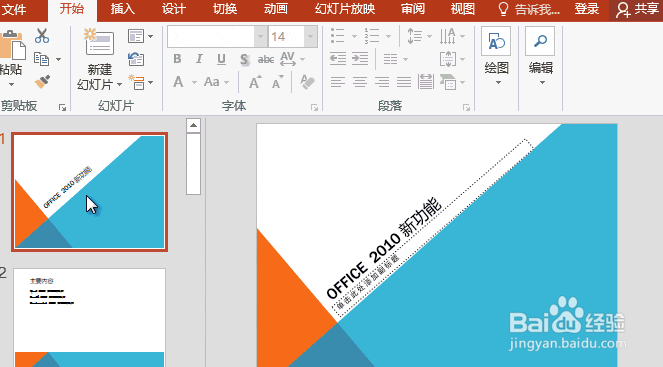Expand the font color dropdown arrow
Image resolution: width=663 pixels, height=367 pixels.
(x=194, y=82)
